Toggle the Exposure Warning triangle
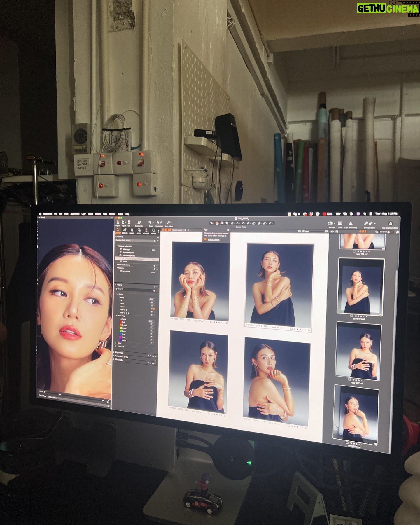The image size is (420, 525). pyautogui.click(x=351, y=224)
